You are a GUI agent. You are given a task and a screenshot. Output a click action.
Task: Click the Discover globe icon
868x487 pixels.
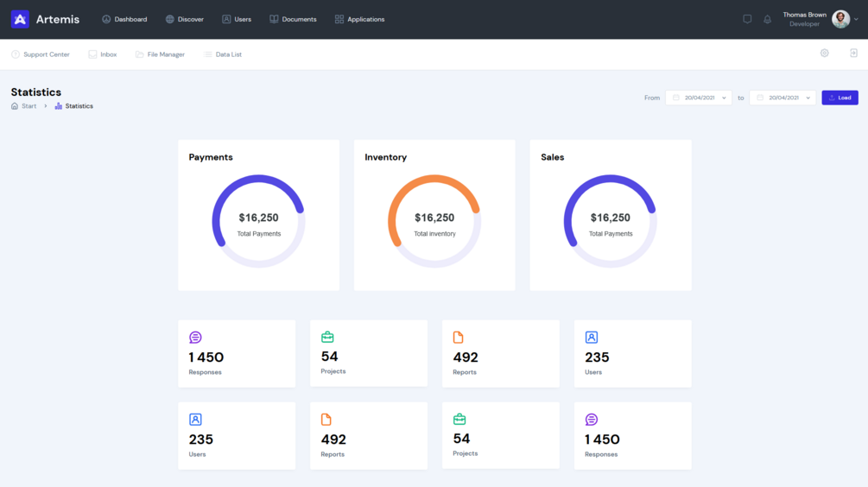click(170, 19)
